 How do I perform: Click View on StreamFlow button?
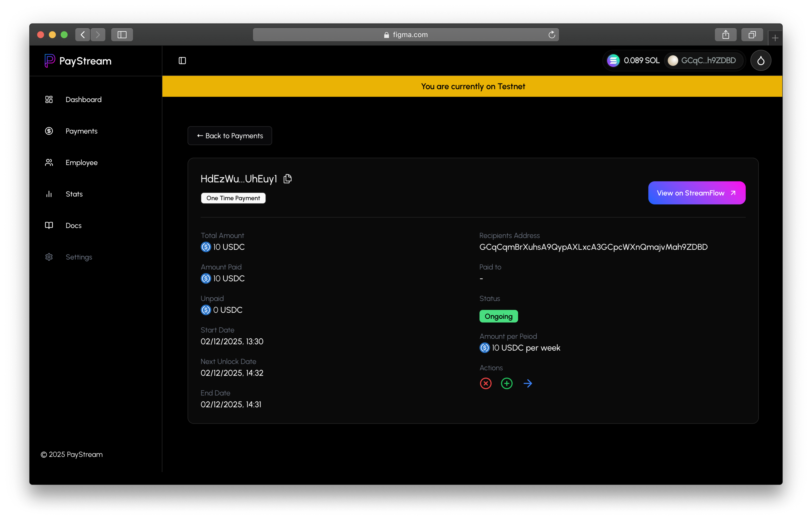696,193
